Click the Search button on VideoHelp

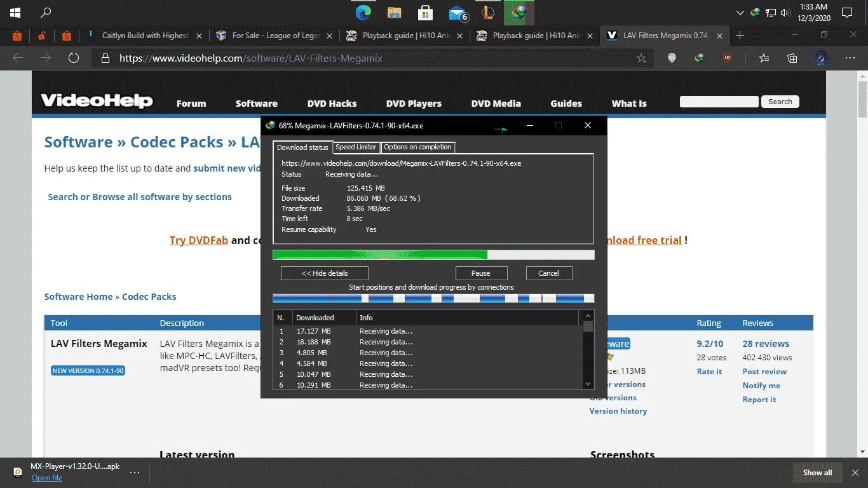(780, 102)
